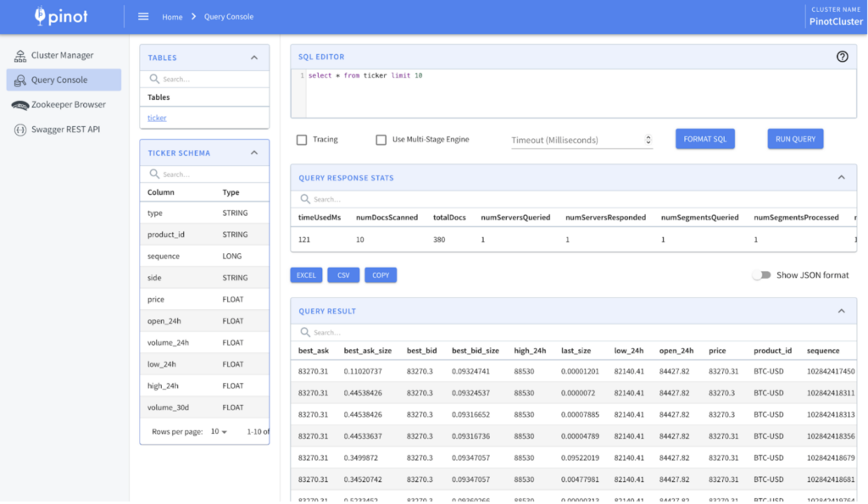Collapse the Ticker Schema panel

click(254, 153)
